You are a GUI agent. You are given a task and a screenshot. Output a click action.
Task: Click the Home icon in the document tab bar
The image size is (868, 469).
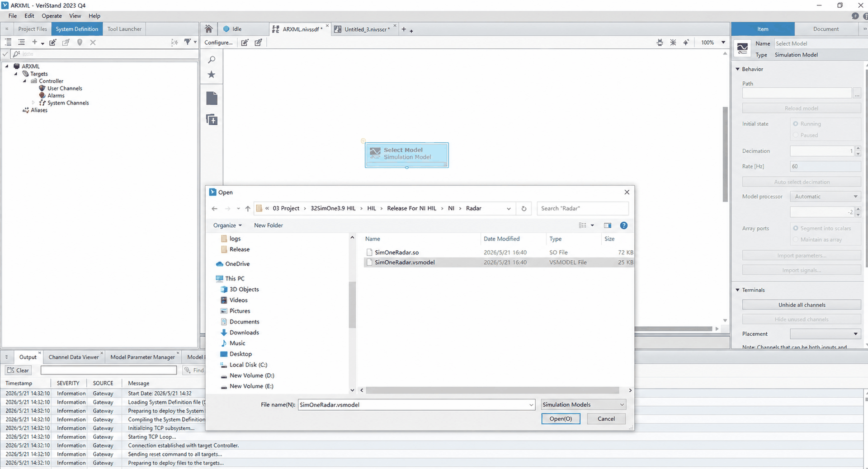click(208, 29)
